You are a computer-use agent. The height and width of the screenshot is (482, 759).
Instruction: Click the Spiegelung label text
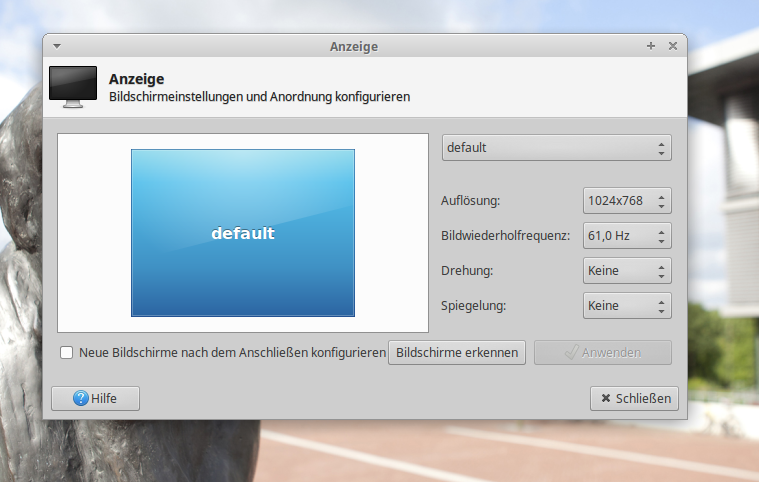coord(474,306)
